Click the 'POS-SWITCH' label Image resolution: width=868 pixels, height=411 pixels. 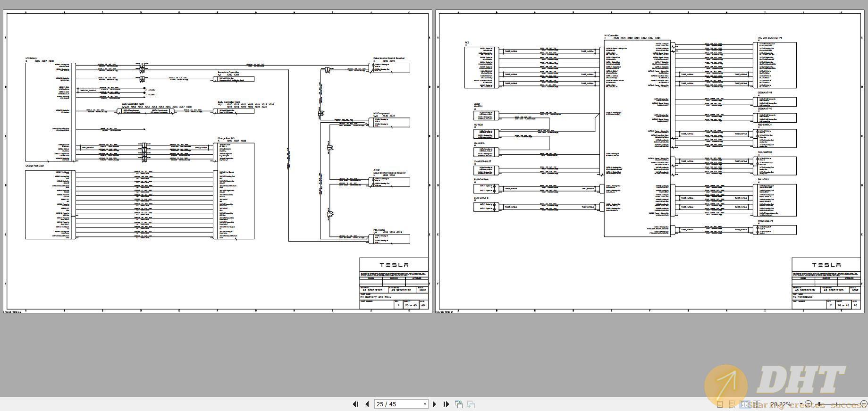(x=765, y=125)
